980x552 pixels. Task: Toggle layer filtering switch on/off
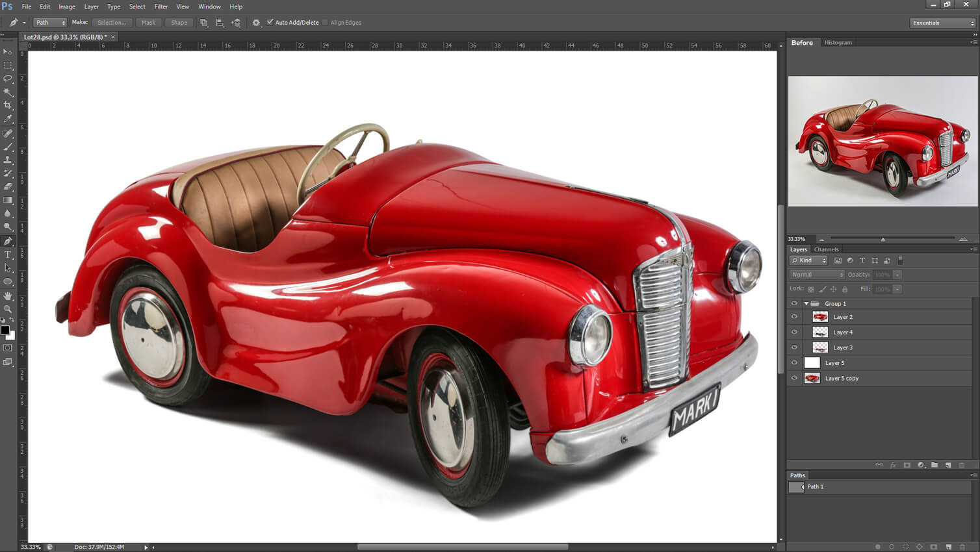900,260
